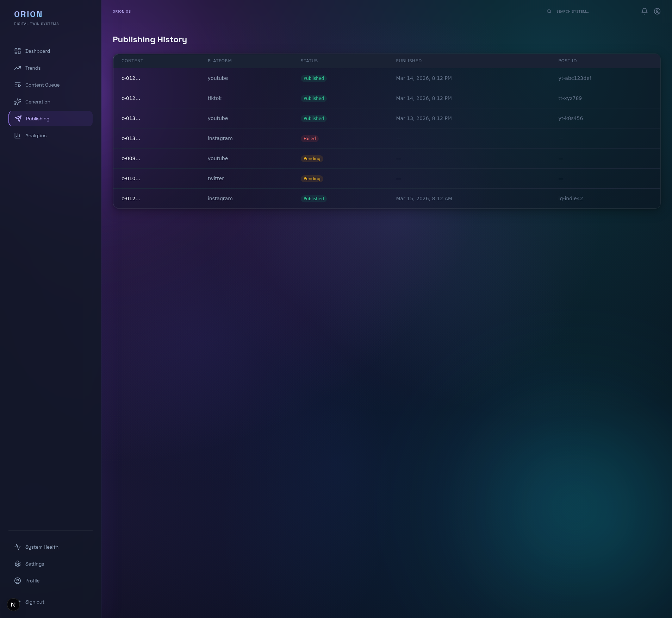This screenshot has width=672, height=618.
Task: Go to Content Queue section
Action: 42,85
